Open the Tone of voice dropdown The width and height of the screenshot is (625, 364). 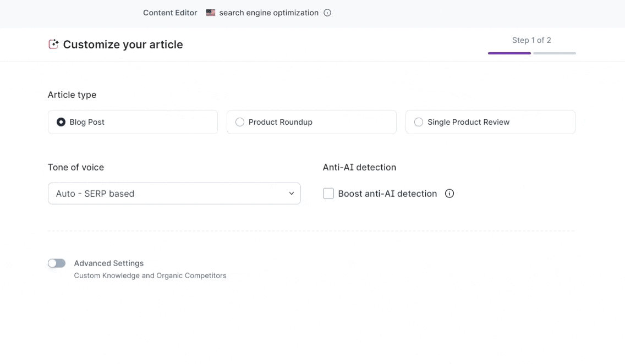point(174,194)
